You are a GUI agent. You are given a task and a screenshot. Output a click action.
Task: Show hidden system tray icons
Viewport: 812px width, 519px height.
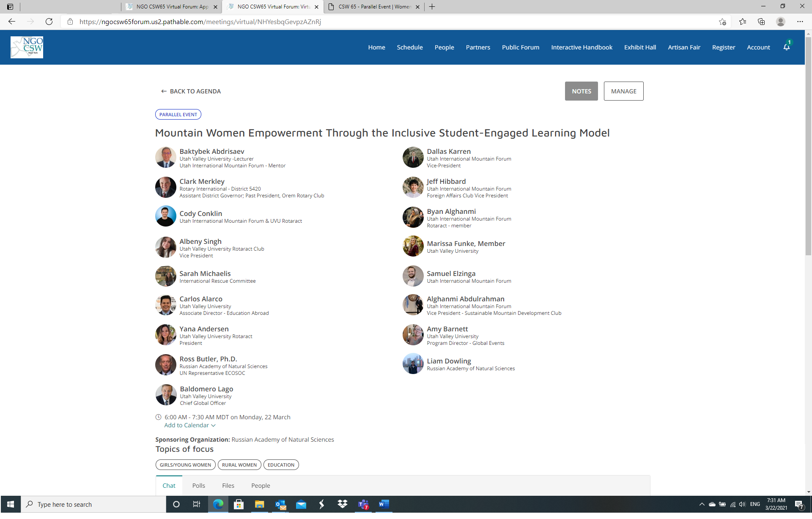(702, 504)
